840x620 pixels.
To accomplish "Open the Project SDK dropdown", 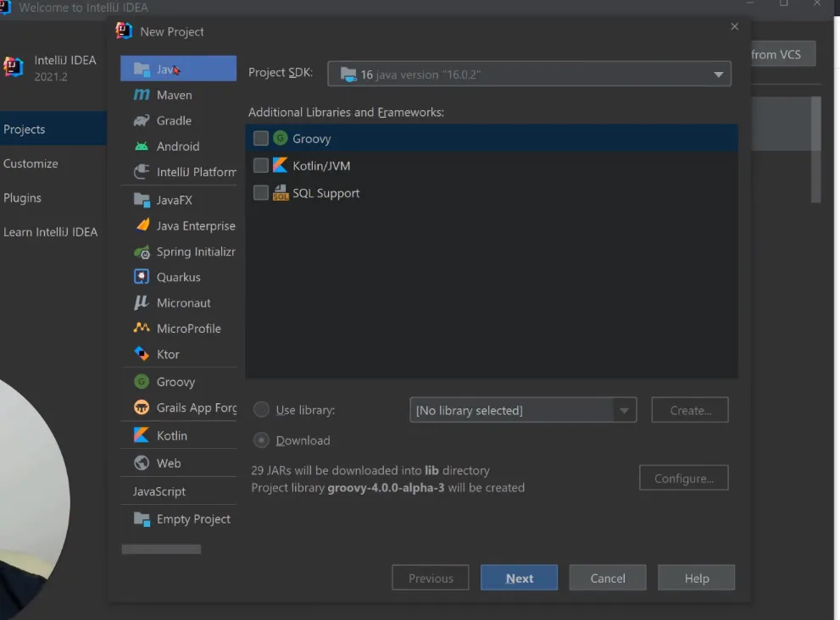I will [x=529, y=74].
